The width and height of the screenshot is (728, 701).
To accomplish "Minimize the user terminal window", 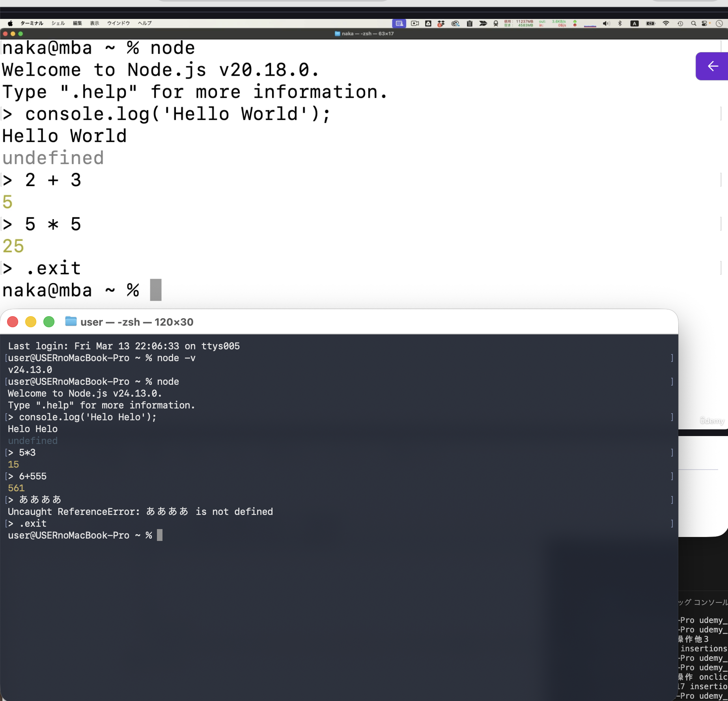I will [x=31, y=322].
